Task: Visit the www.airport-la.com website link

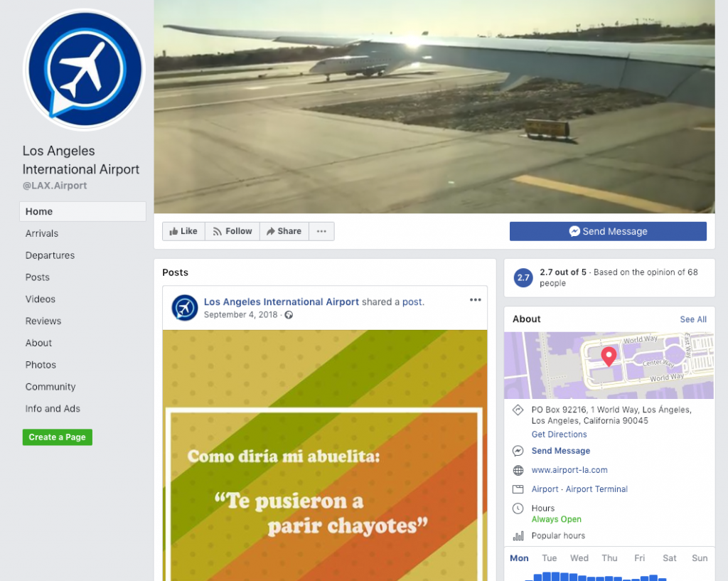Action: pos(569,470)
